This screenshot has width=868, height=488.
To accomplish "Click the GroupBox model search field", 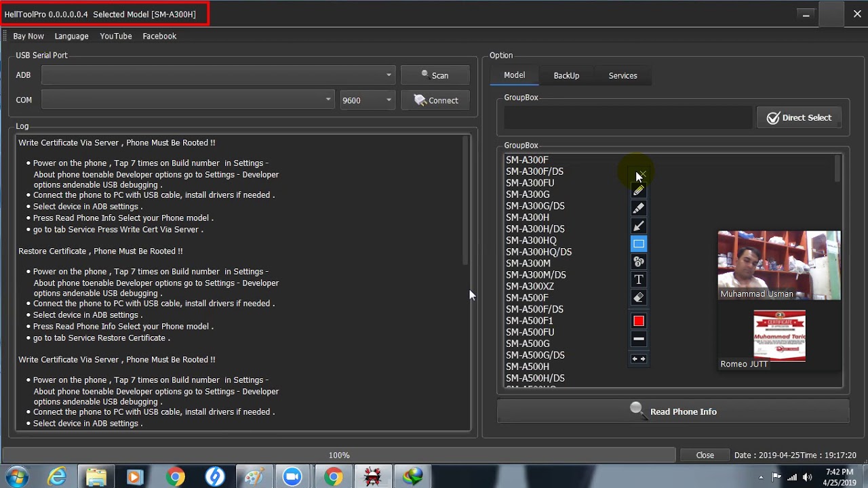I will point(628,117).
